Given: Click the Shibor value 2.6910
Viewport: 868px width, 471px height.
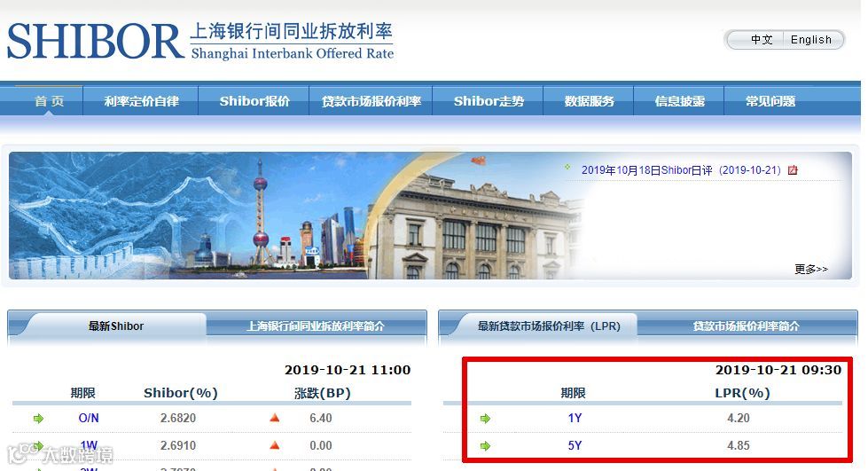Looking at the screenshot, I should (x=178, y=445).
